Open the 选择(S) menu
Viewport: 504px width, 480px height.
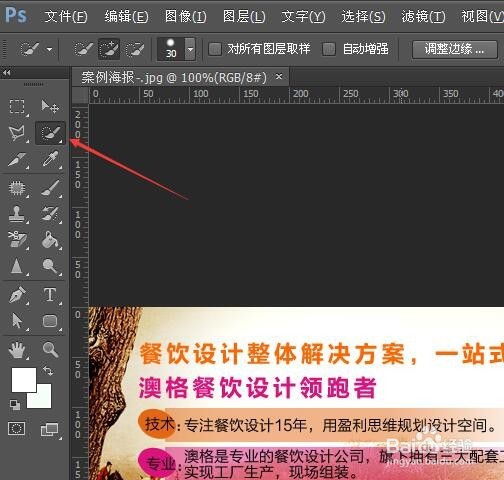(363, 16)
